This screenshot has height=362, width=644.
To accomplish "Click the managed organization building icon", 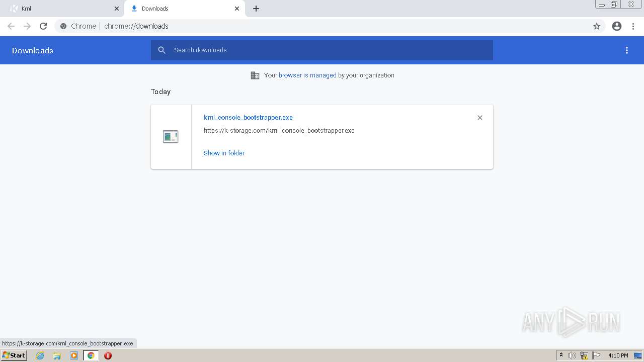I will (255, 75).
